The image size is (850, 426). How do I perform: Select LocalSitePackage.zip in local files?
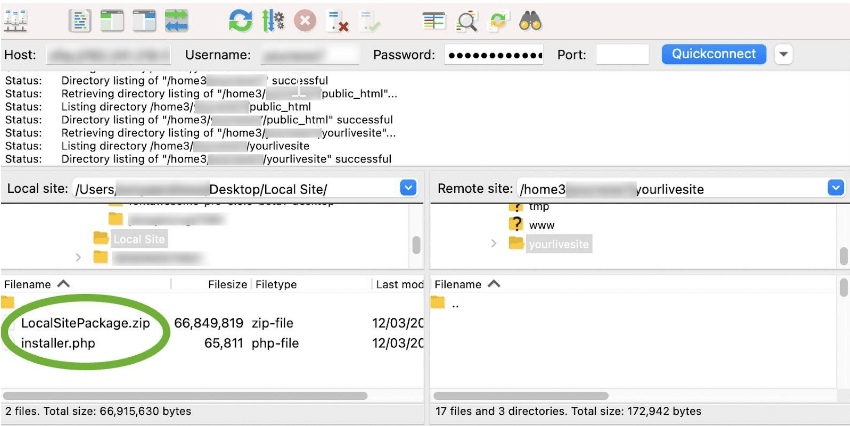pos(85,323)
